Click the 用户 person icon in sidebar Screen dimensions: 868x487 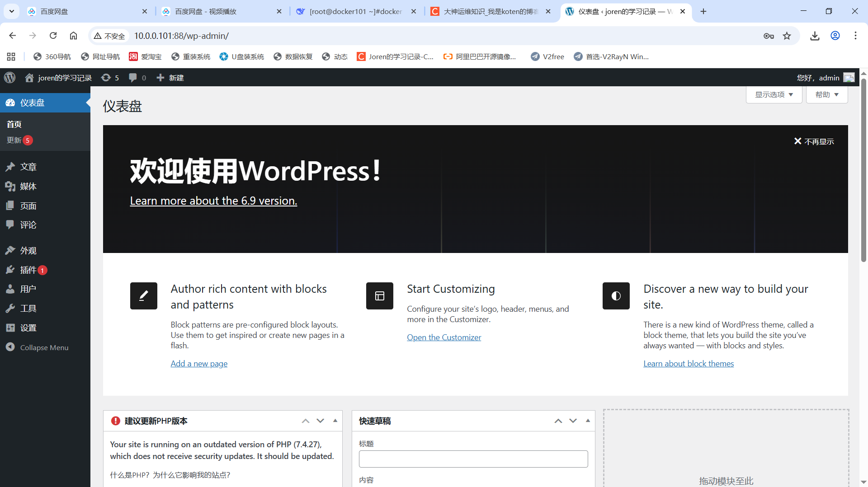click(10, 289)
